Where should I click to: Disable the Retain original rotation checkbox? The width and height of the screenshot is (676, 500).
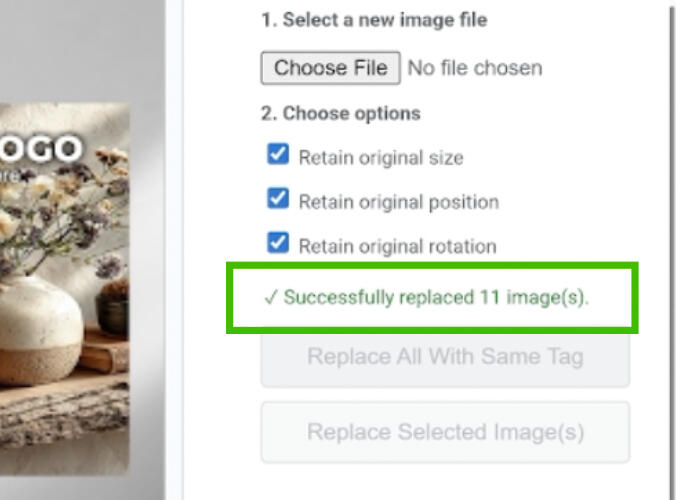point(278,244)
